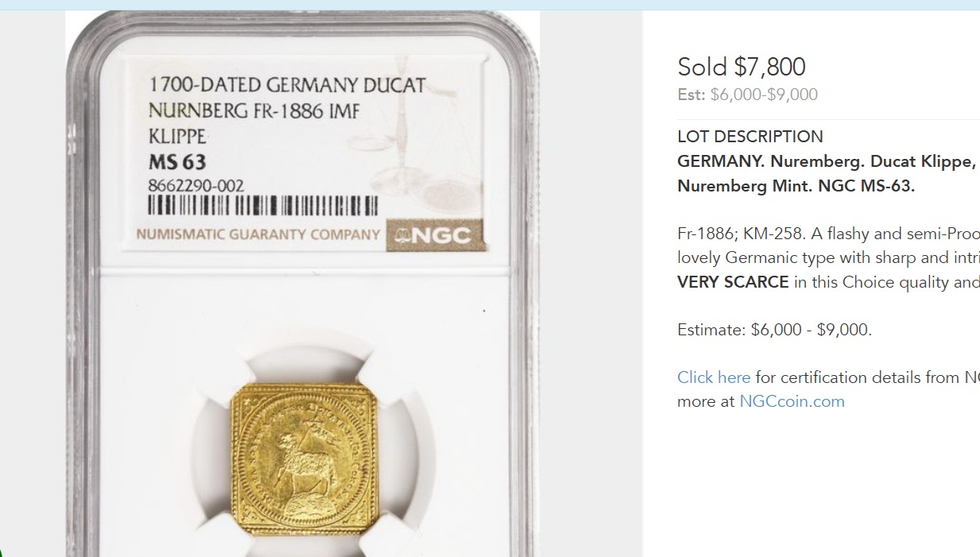This screenshot has width=980, height=557.
Task: Click the "Sold $7,800" price text
Action: (741, 67)
